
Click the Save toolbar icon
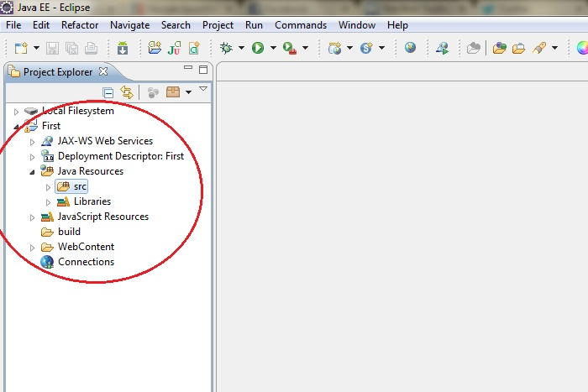(52, 49)
